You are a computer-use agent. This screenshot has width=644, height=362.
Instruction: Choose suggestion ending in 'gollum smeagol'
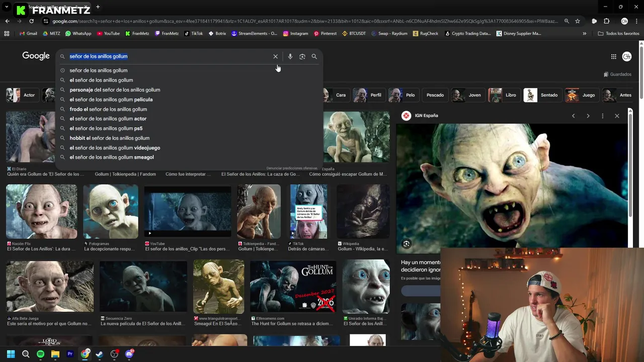[189, 157]
